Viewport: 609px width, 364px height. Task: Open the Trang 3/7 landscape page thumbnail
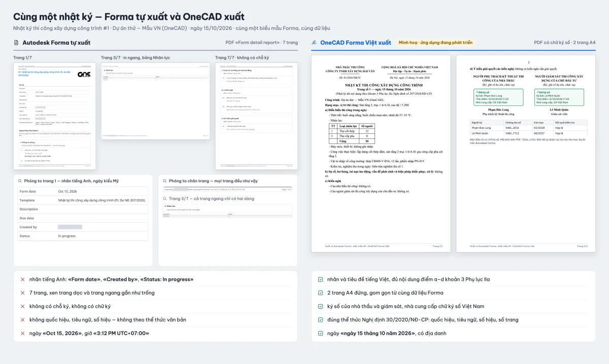[155, 101]
